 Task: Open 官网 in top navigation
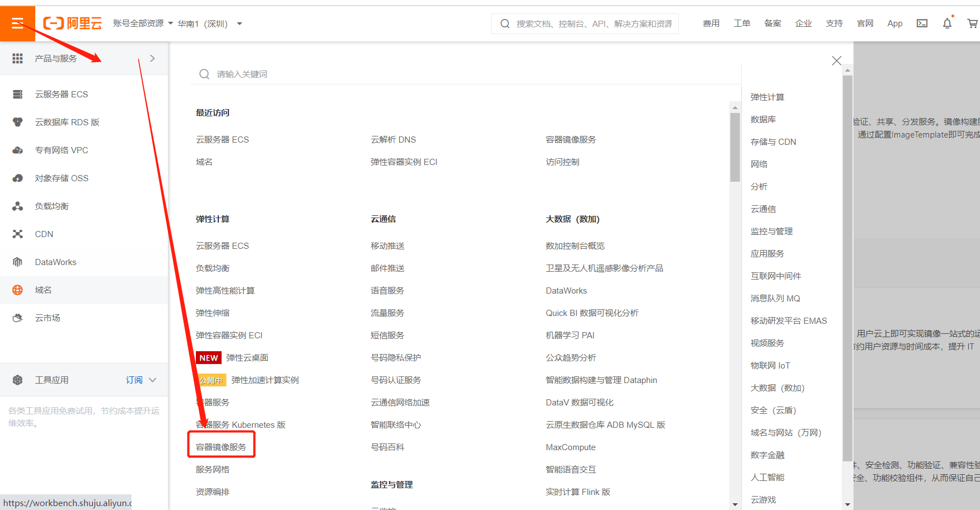[865, 23]
